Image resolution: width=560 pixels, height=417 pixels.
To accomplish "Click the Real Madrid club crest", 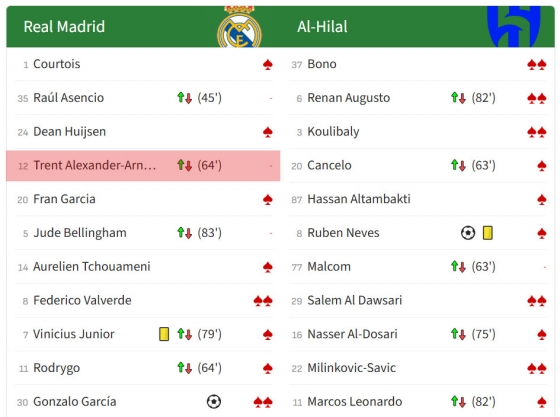I will [239, 27].
